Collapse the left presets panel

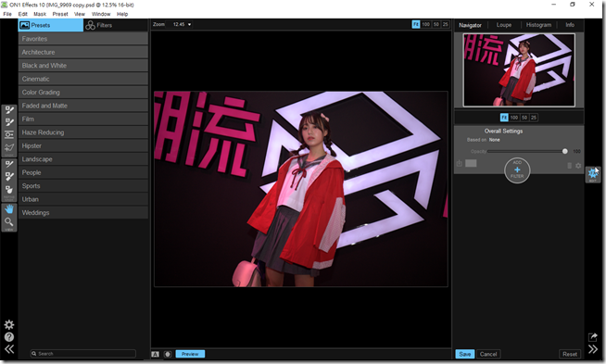pos(9,349)
